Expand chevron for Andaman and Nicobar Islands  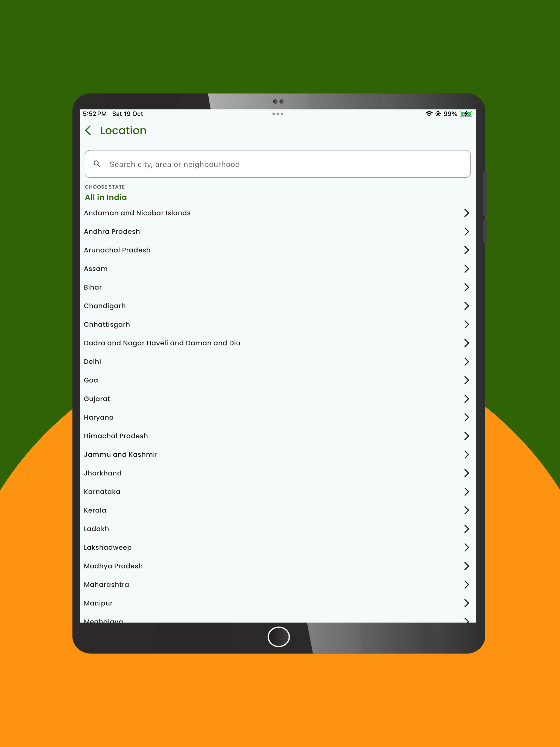(466, 213)
